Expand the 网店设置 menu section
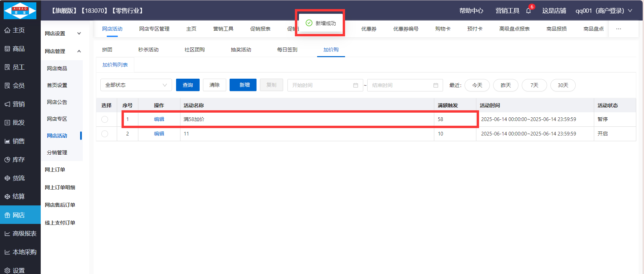Image resolution: width=644 pixels, height=274 pixels. tap(79, 33)
